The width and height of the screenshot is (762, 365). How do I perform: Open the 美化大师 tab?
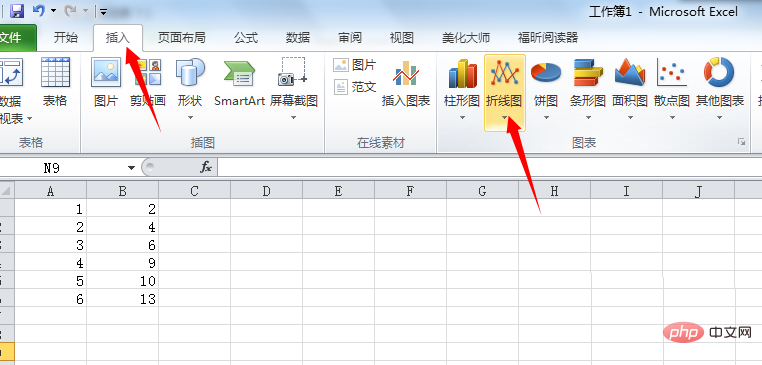pyautogui.click(x=466, y=38)
